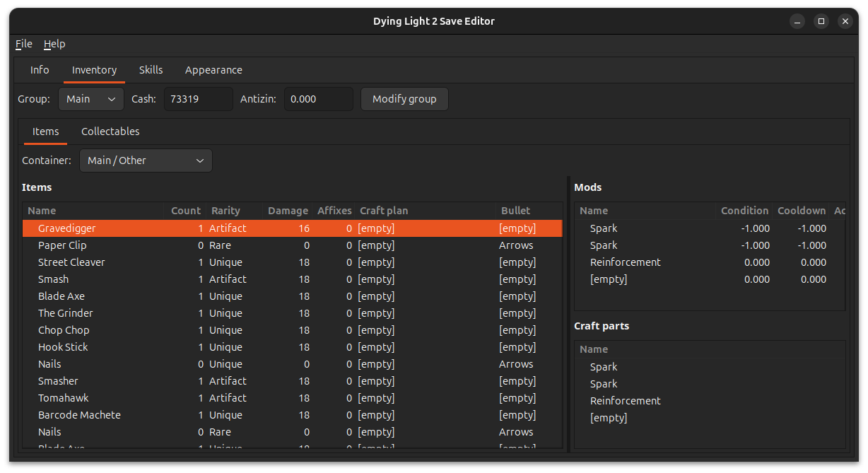
Task: Sort items by Rarity column header
Action: pos(226,211)
